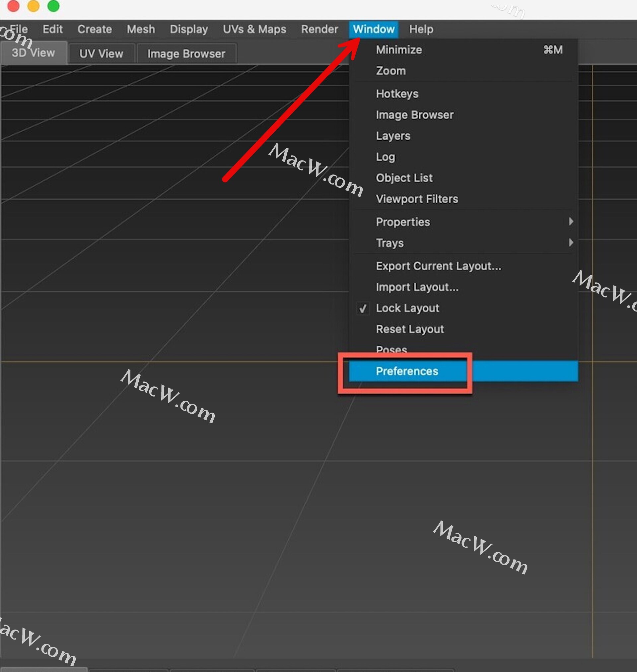Image resolution: width=637 pixels, height=672 pixels.
Task: Open the Display menu
Action: 189,29
